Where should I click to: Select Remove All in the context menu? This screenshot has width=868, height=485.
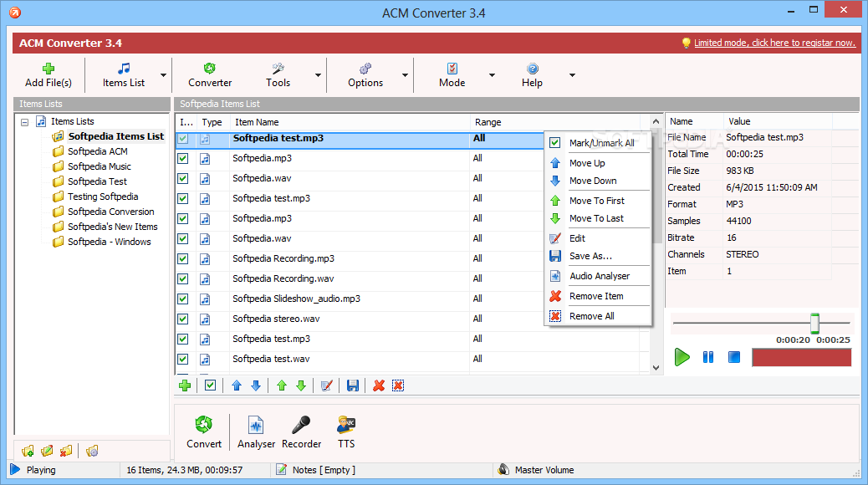point(598,315)
